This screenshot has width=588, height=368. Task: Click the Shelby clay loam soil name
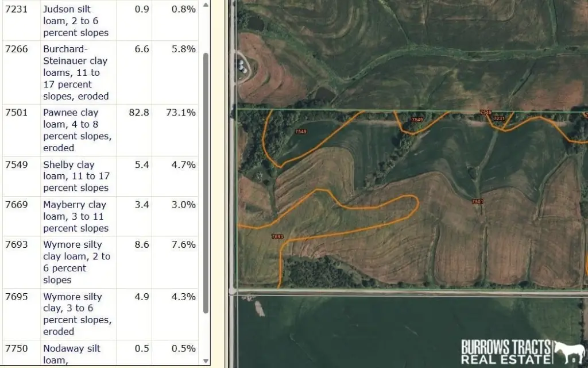[77, 176]
